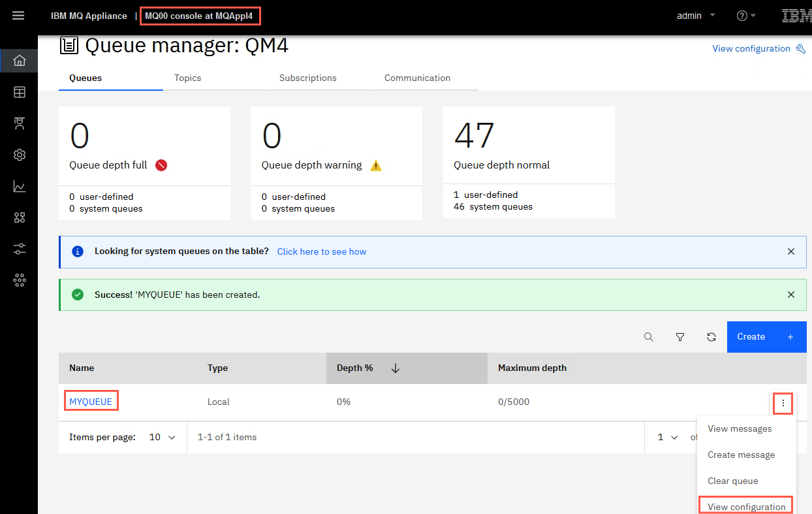The height and width of the screenshot is (514, 812).
Task: Go to Home in the sidebar
Action: pyautogui.click(x=20, y=61)
